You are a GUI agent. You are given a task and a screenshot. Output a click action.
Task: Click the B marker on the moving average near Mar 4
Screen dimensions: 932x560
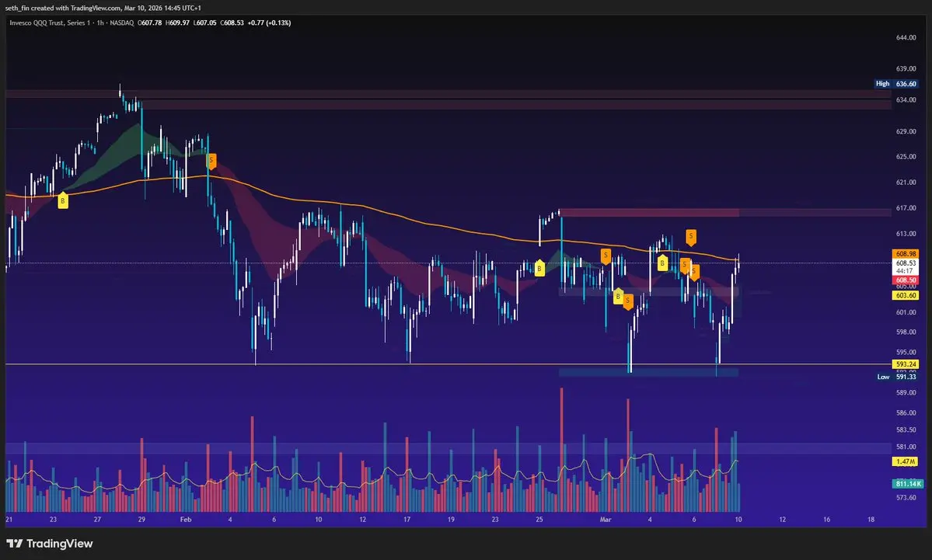click(662, 263)
